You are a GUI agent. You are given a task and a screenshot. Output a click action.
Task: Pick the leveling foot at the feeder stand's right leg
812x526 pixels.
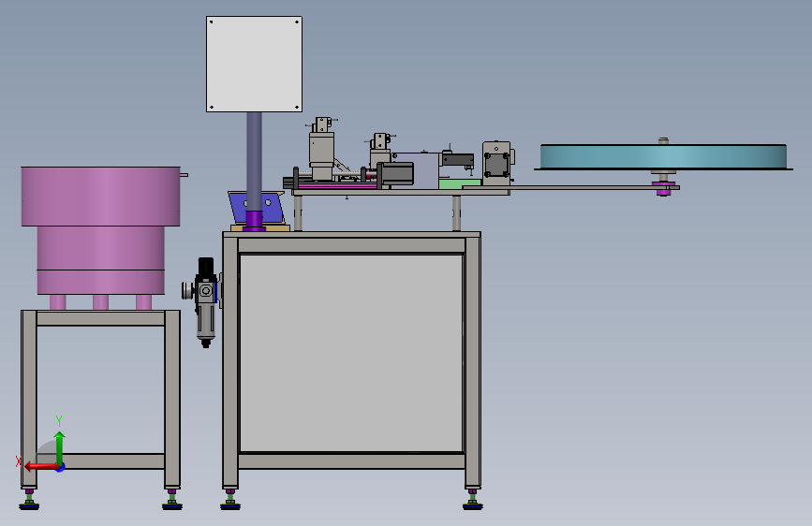point(172,499)
